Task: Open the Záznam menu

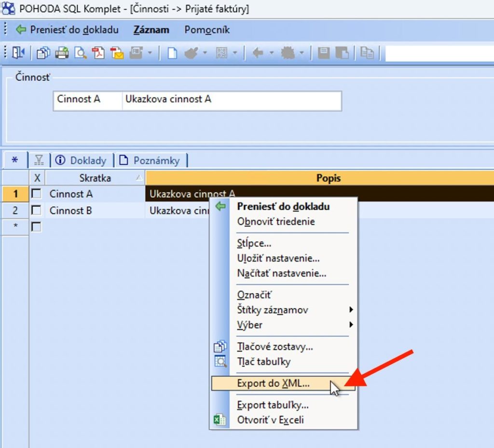Action: pos(151,29)
